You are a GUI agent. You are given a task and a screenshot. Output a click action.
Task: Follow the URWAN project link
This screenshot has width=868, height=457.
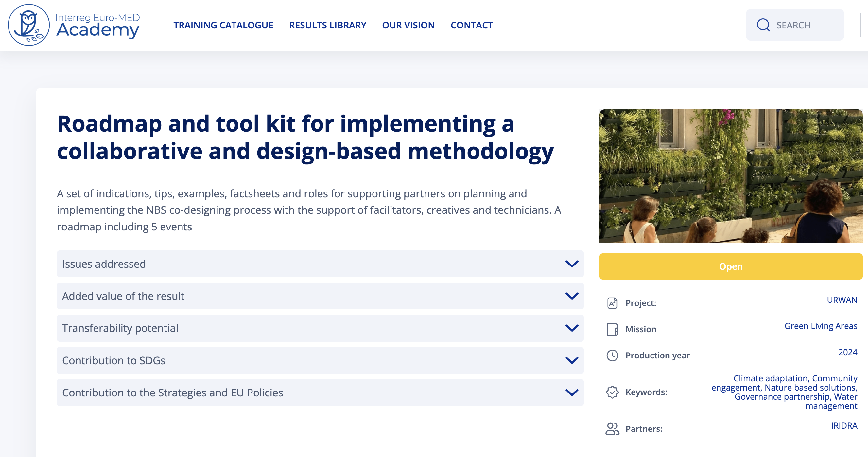point(842,300)
